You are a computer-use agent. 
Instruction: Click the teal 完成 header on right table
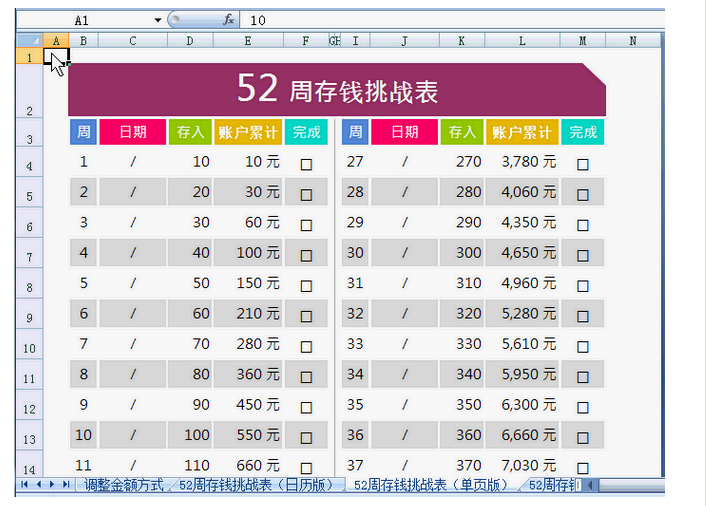[x=583, y=132]
